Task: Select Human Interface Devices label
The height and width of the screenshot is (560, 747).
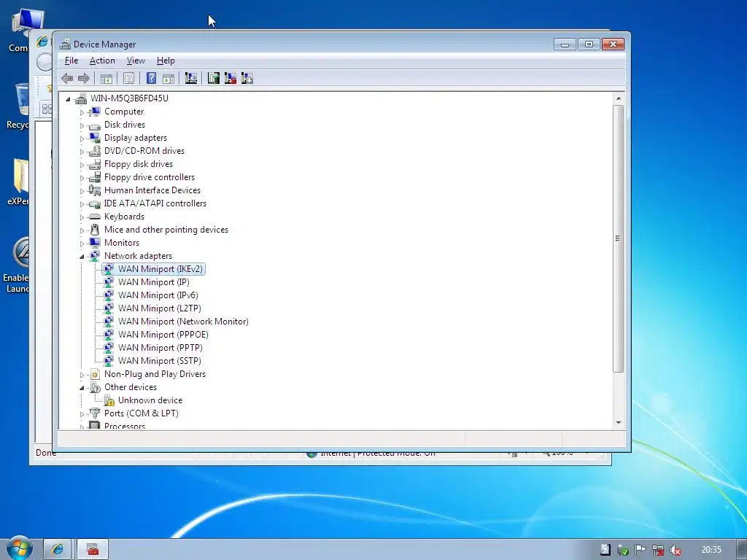Action: click(x=152, y=190)
